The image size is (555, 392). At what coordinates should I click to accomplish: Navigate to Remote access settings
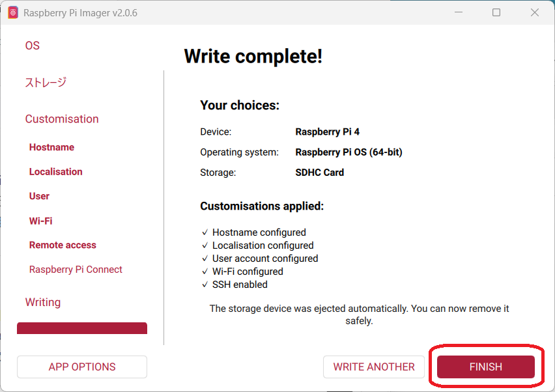63,245
